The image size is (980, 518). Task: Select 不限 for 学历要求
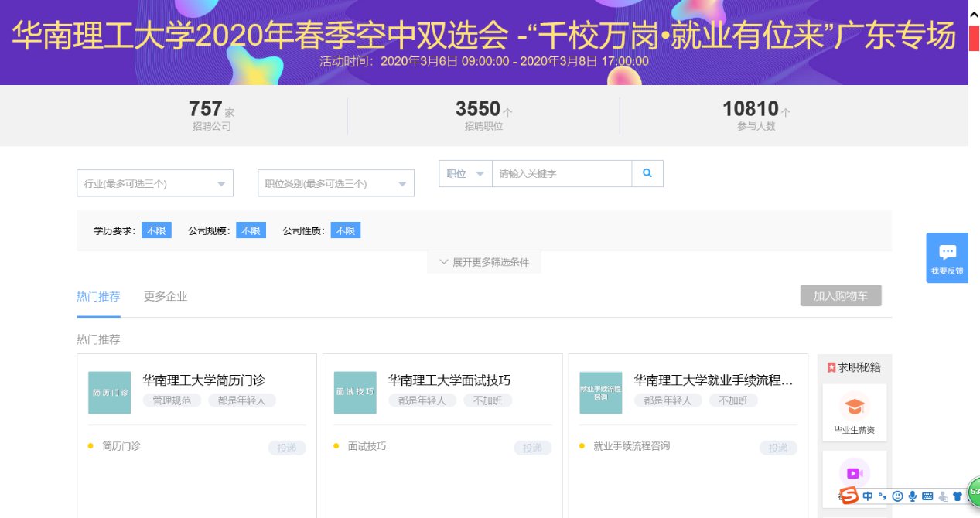156,230
